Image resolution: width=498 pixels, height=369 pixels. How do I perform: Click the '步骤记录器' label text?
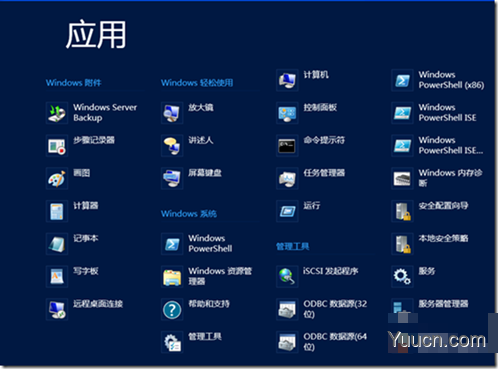[94, 140]
